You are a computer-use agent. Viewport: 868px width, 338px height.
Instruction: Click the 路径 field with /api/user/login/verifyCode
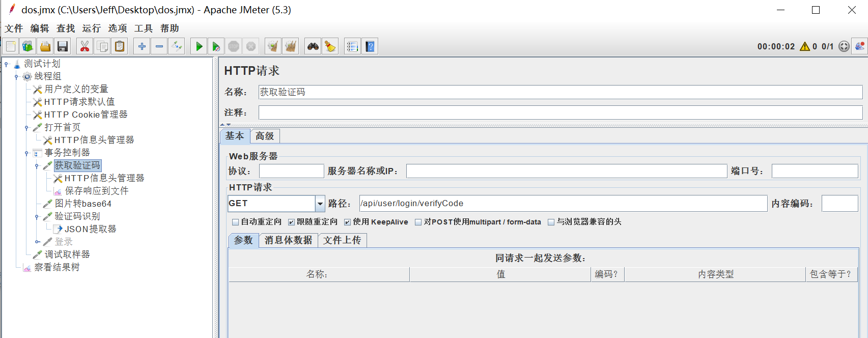point(563,204)
